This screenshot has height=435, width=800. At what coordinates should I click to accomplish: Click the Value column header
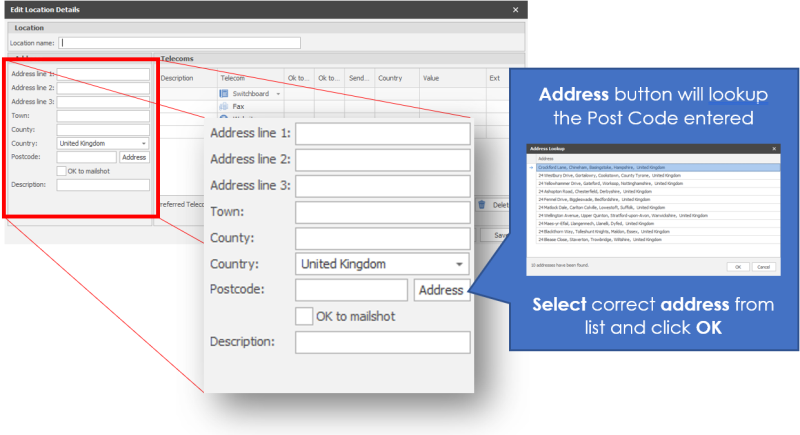[431, 77]
